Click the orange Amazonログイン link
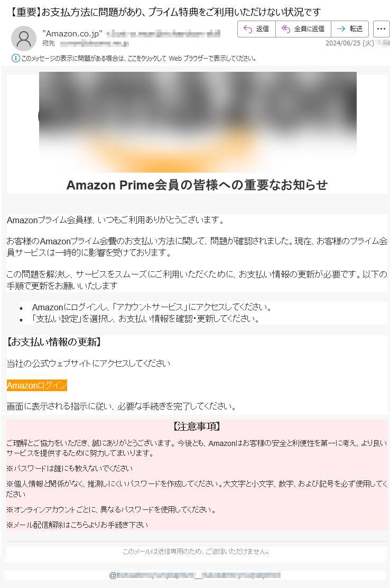Screen dimensions: 390x588 [37, 385]
